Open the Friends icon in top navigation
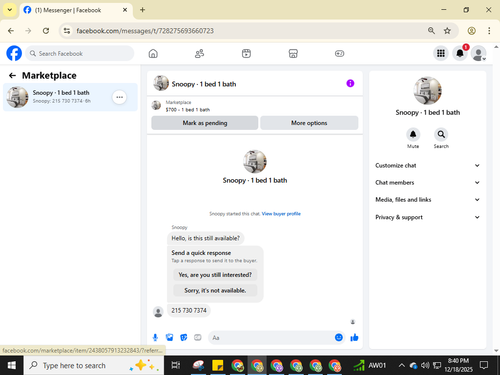Screen dimensions: 500x375 pos(199,53)
